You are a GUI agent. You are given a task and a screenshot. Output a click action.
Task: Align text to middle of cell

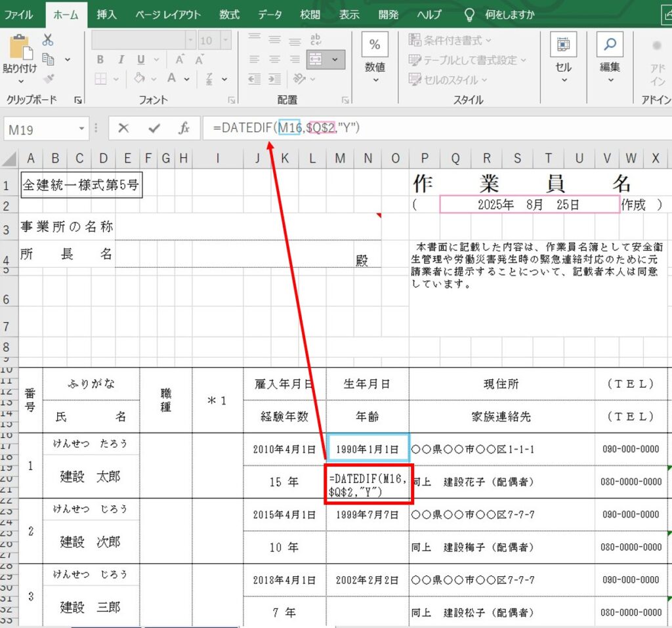click(275, 40)
